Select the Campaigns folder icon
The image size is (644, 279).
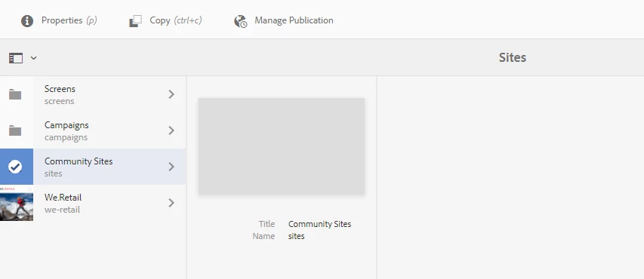tap(15, 131)
